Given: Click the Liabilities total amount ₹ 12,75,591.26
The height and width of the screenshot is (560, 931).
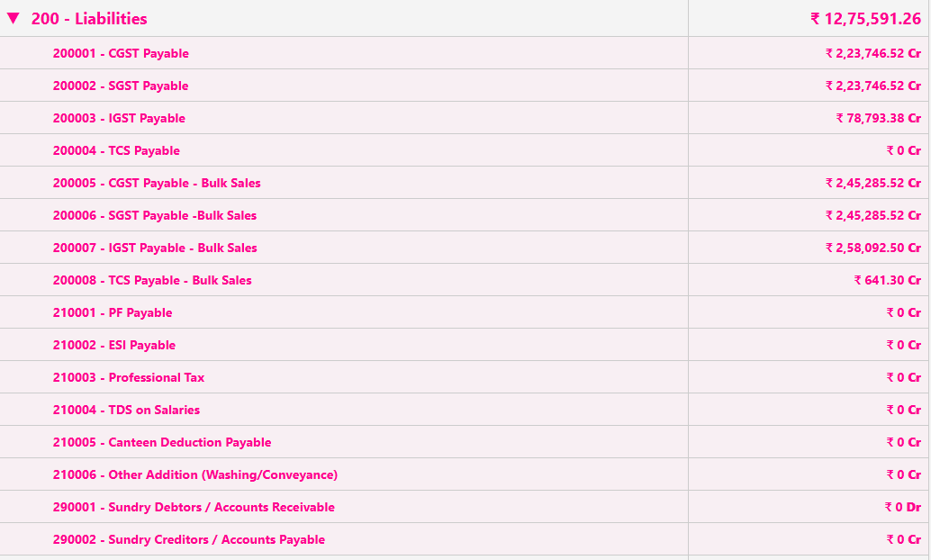Looking at the screenshot, I should (865, 18).
